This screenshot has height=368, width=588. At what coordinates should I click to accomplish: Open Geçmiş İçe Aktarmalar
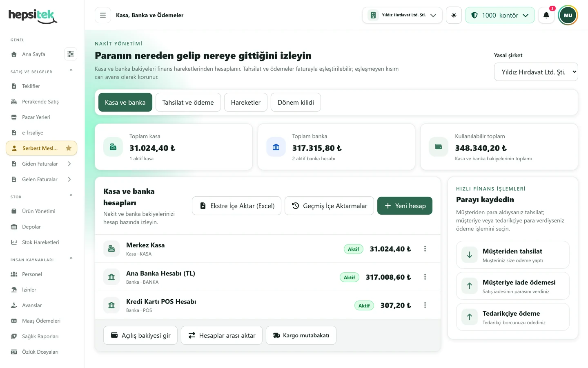(329, 206)
